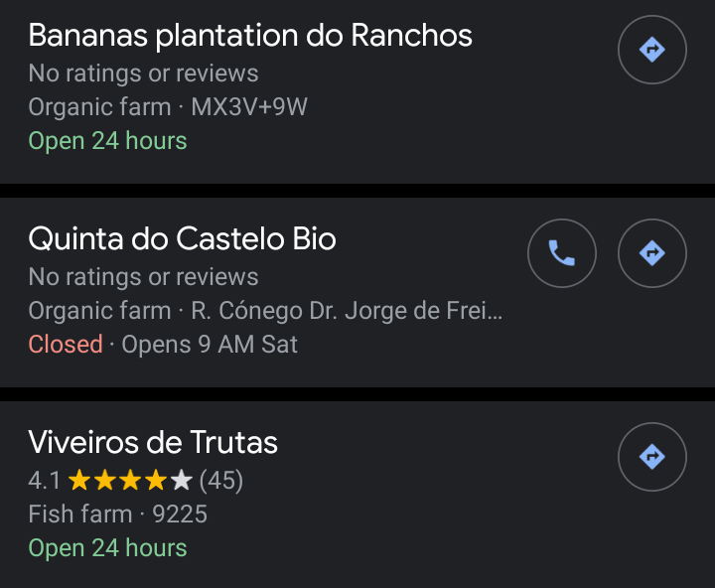The image size is (715, 588).
Task: Click the MX3V+9W plus code
Action: 249,107
